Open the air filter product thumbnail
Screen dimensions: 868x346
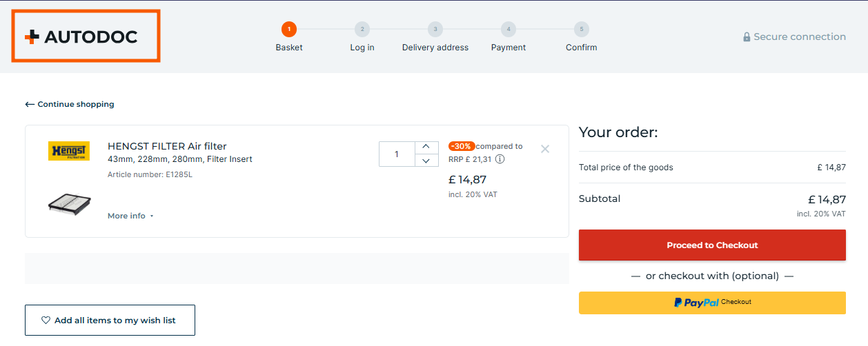tap(69, 204)
